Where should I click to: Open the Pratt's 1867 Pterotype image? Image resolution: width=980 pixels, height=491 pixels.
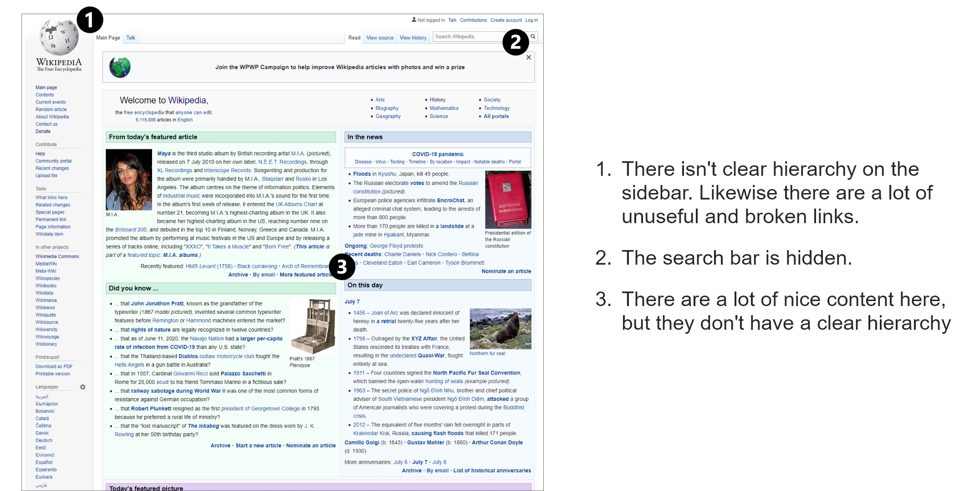tap(313, 326)
